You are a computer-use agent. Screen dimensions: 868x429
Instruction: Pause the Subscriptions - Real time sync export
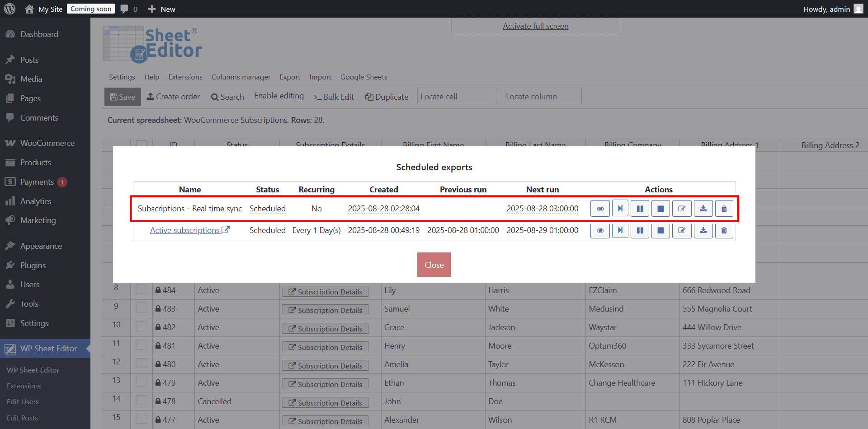pyautogui.click(x=640, y=209)
